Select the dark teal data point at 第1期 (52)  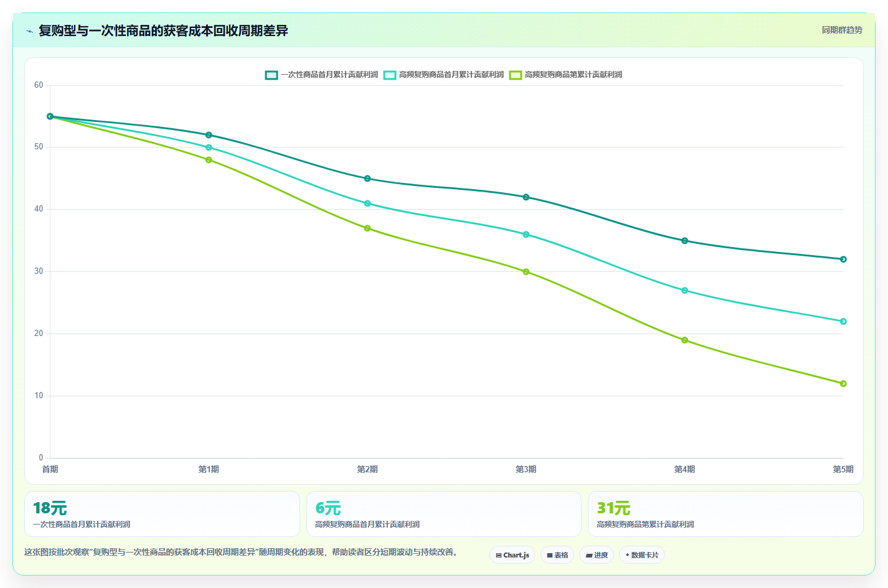pyautogui.click(x=209, y=135)
